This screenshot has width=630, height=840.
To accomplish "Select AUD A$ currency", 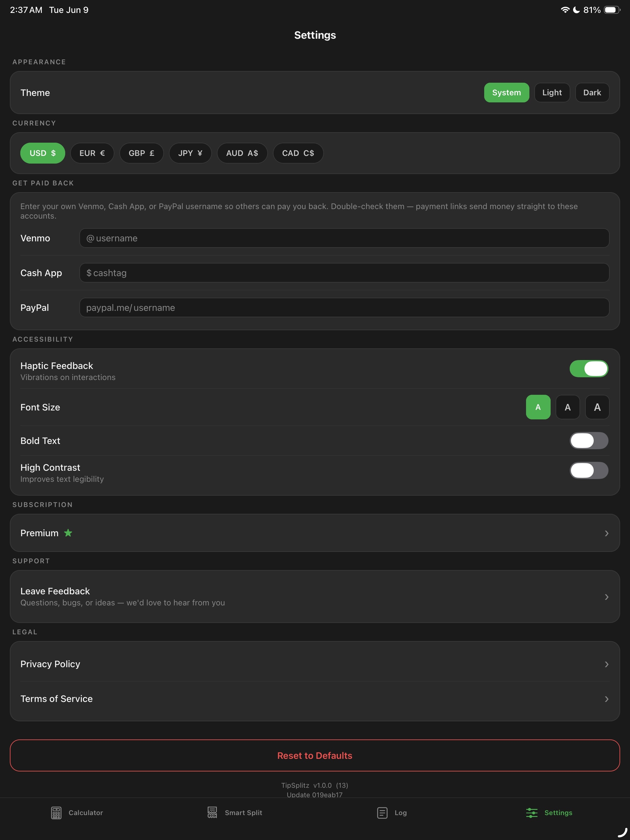I will (x=242, y=153).
